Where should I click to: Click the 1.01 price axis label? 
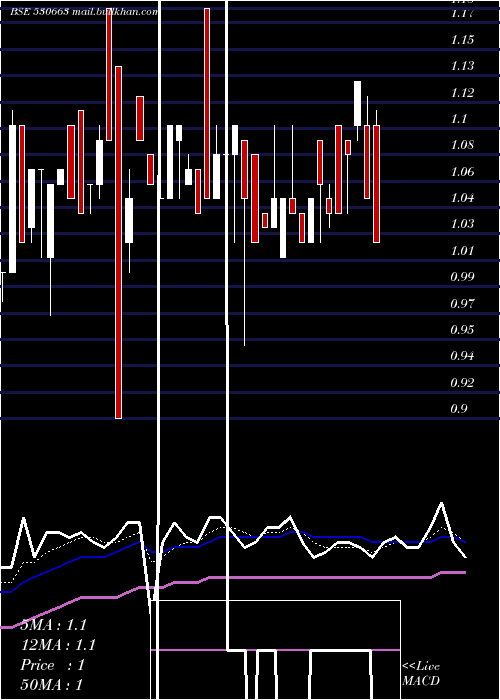(x=462, y=251)
